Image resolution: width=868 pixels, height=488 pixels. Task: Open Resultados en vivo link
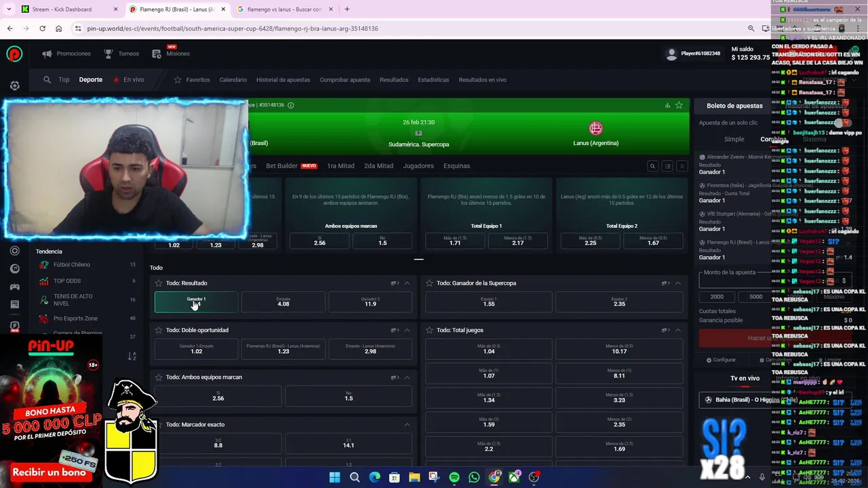pyautogui.click(x=482, y=79)
